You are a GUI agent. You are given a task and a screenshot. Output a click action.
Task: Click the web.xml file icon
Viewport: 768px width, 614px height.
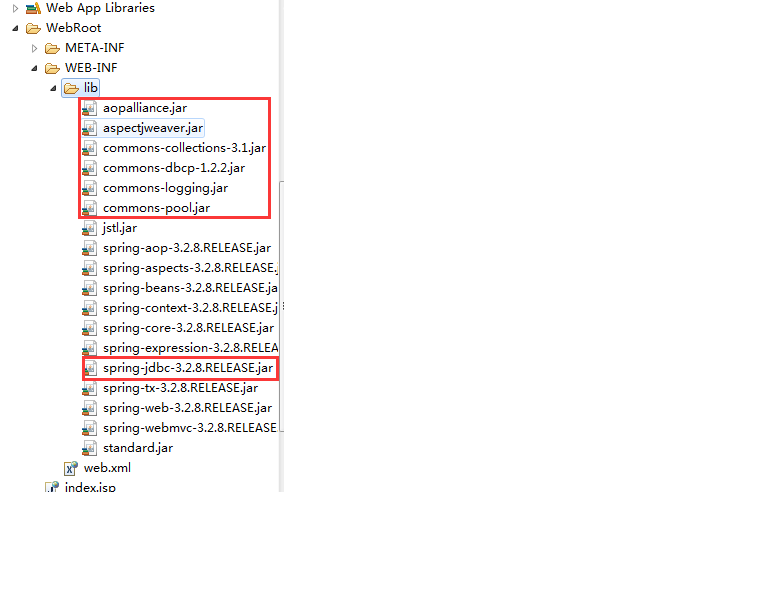click(71, 469)
